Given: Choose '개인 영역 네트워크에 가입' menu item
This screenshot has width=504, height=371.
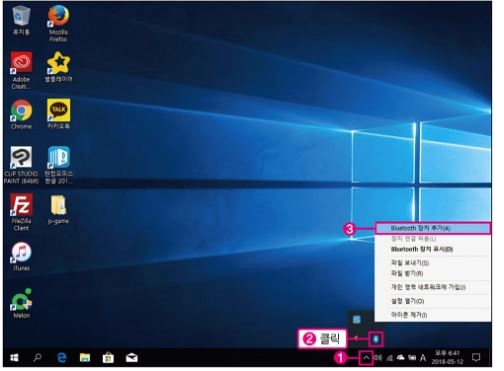Looking at the screenshot, I should [433, 287].
